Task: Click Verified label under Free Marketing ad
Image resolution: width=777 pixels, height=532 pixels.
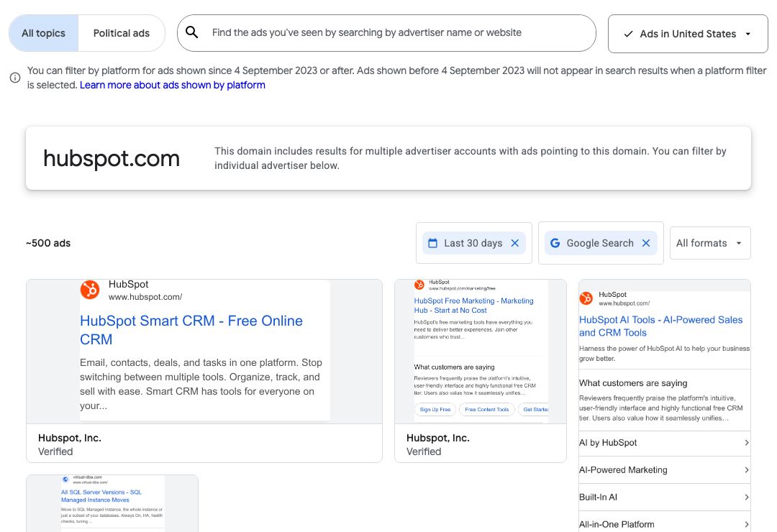Action: (x=424, y=451)
